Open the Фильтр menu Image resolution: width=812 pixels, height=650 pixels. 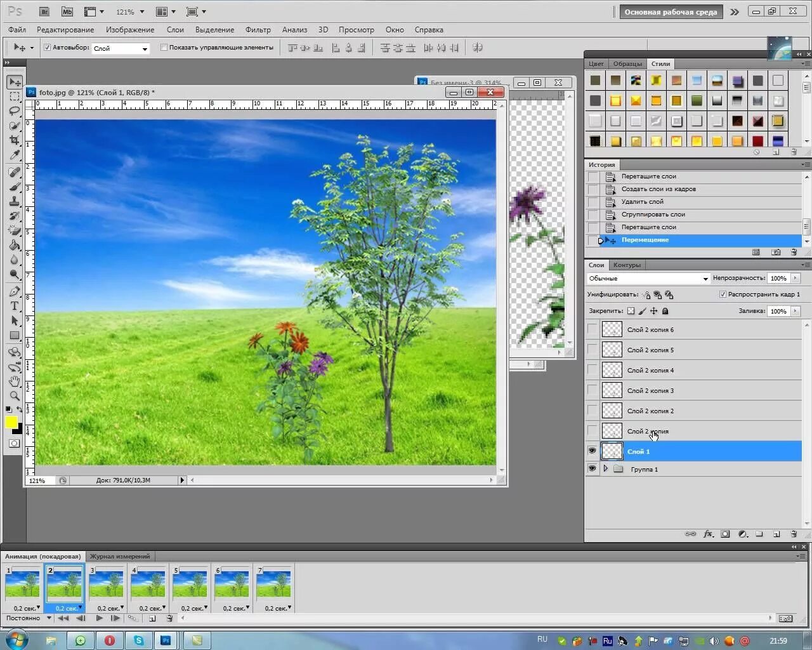(x=258, y=30)
